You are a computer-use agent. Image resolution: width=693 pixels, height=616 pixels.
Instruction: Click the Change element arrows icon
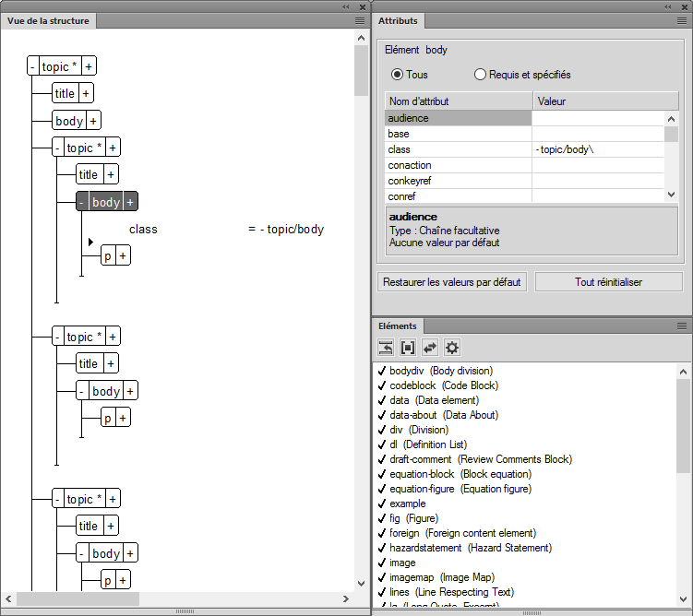coord(430,348)
